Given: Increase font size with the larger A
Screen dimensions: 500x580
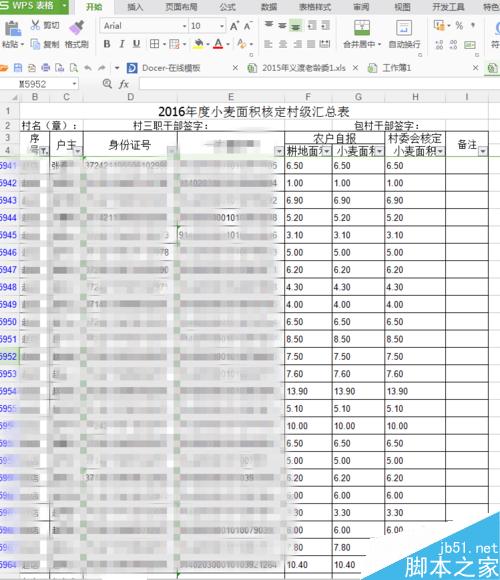Looking at the screenshot, I should coord(234,26).
